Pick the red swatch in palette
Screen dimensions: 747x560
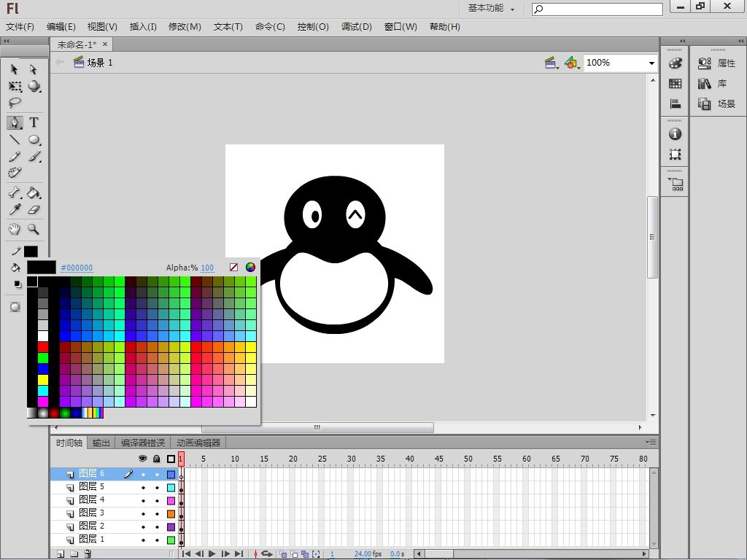pyautogui.click(x=43, y=346)
